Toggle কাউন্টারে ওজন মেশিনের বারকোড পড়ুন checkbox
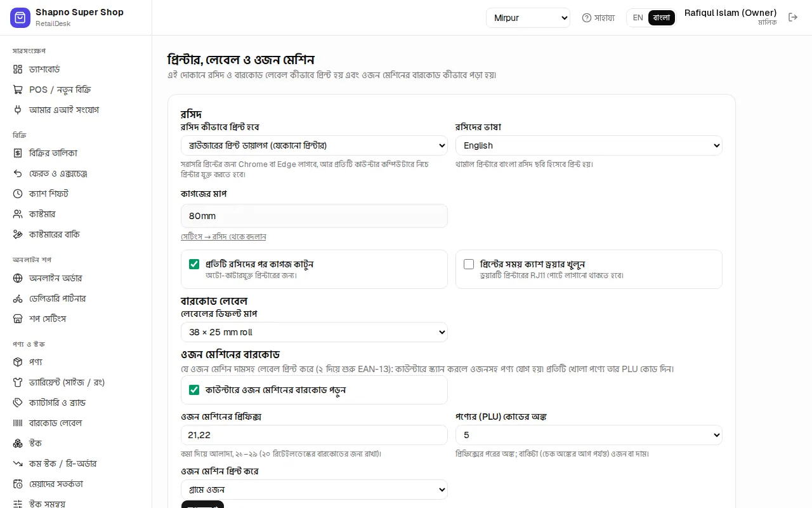This screenshot has width=812, height=508. (194, 390)
